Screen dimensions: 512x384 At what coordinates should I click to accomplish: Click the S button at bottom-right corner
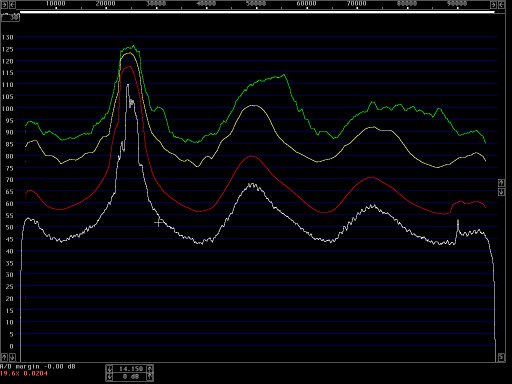(x=501, y=357)
